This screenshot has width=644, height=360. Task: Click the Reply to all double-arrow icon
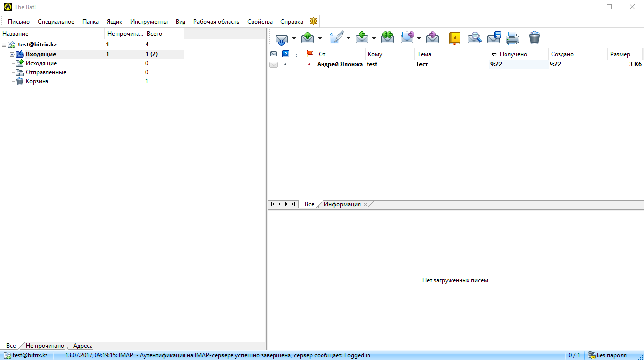[x=387, y=38]
